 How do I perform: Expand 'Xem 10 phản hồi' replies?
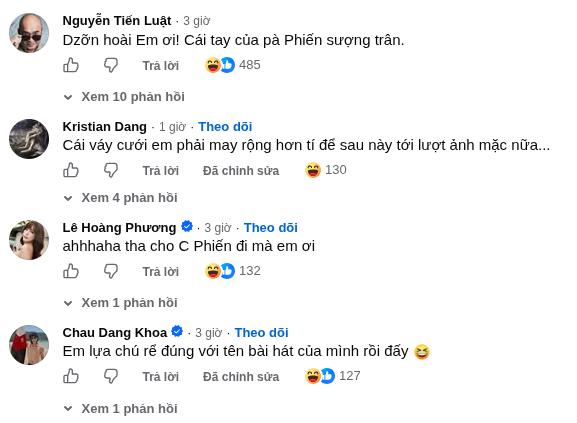(124, 97)
